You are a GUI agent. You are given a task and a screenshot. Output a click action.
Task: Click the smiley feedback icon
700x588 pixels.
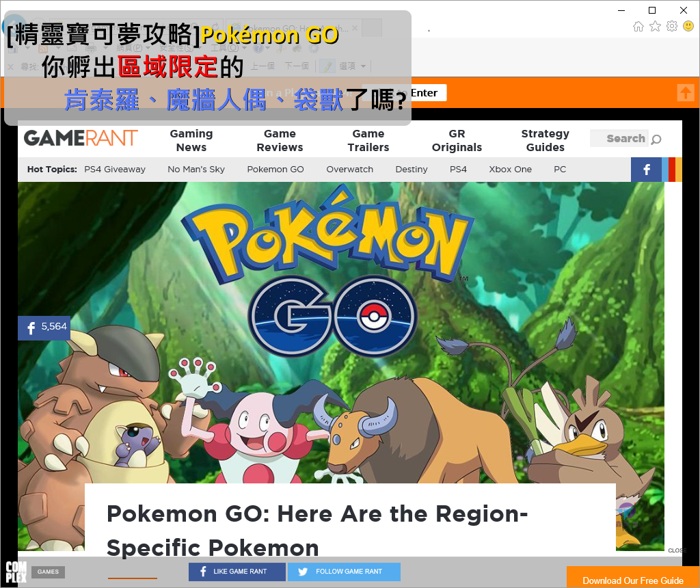pyautogui.click(x=688, y=27)
